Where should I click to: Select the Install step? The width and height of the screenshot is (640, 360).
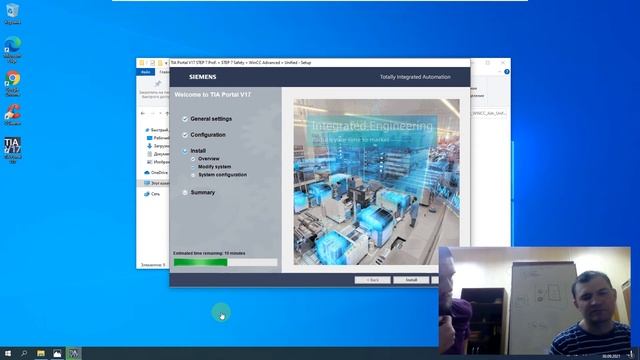click(198, 151)
